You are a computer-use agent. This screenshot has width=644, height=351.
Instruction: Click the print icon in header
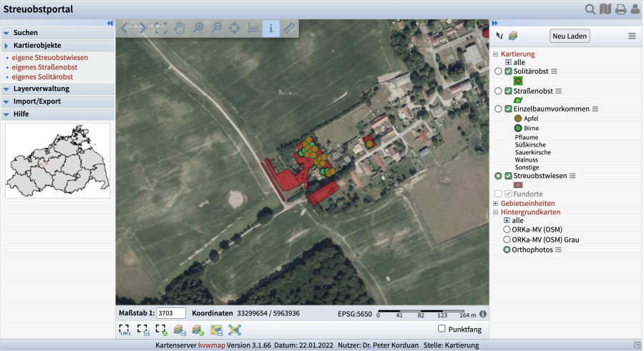620,9
